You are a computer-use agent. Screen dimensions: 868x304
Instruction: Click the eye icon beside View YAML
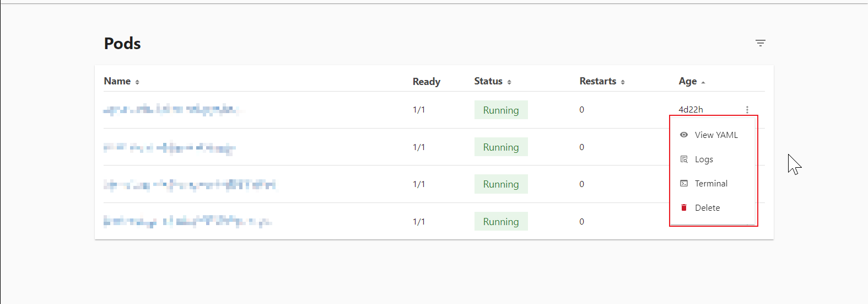click(684, 135)
